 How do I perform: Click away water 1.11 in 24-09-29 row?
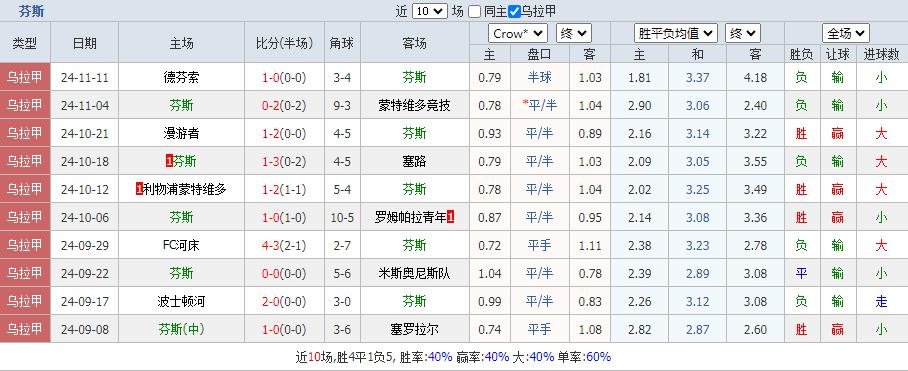click(x=590, y=245)
